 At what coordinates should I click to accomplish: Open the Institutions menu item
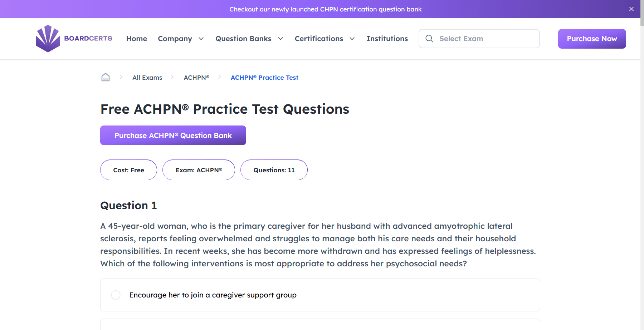coord(387,39)
